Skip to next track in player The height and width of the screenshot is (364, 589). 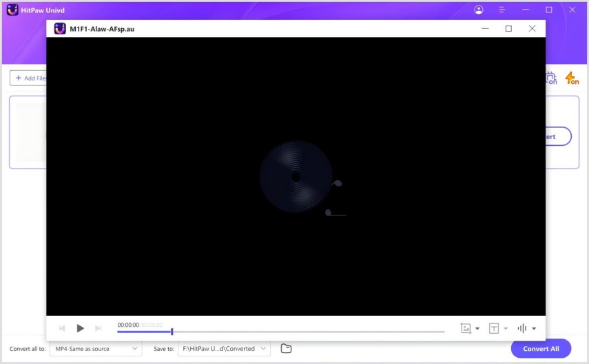[x=98, y=328]
